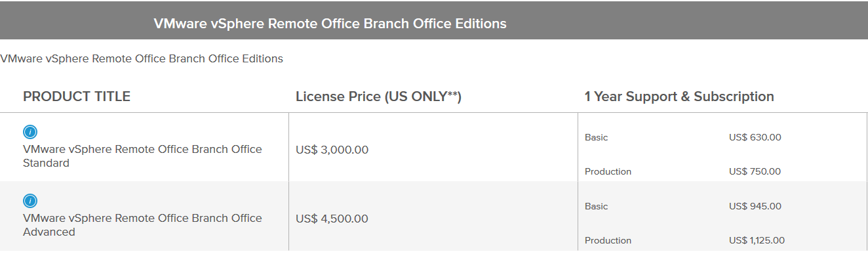Click the Basic label in the Standard row
This screenshot has width=868, height=256.
click(x=597, y=137)
